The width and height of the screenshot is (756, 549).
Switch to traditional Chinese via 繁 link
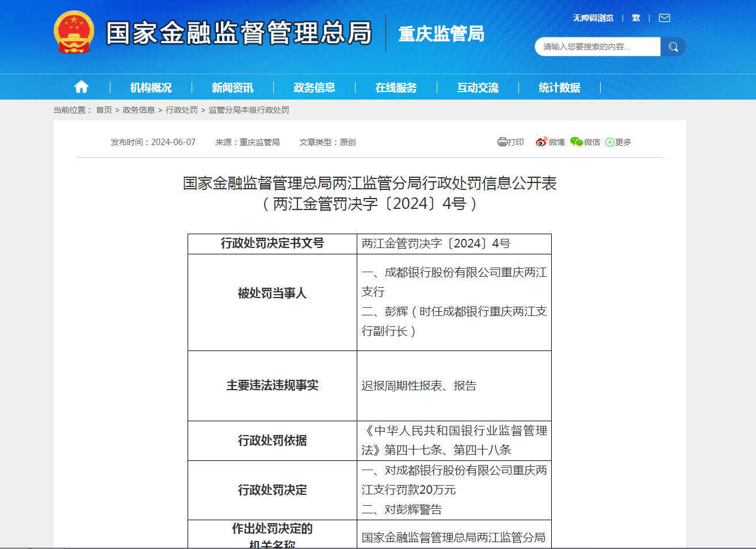[x=635, y=18]
